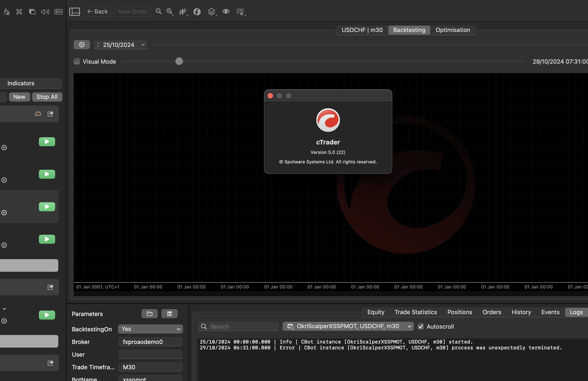Select the USDCHF | m30 tab
The image size is (588, 381).
(362, 30)
